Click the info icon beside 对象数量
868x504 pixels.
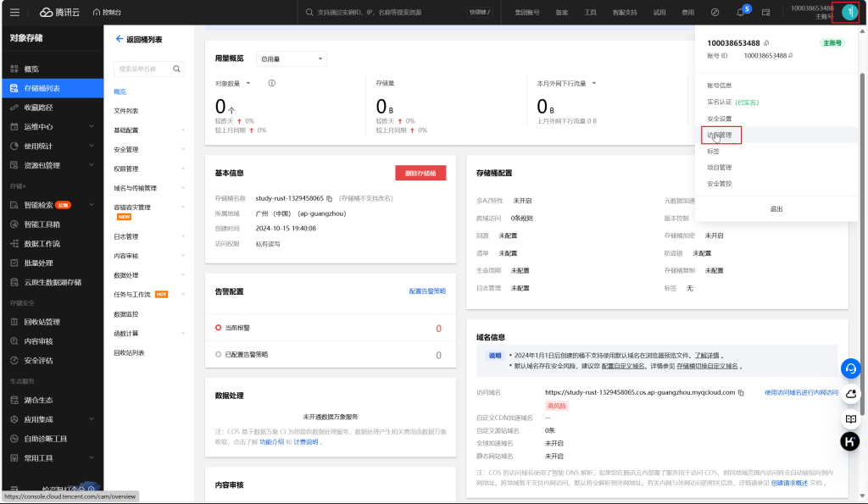tap(272, 83)
